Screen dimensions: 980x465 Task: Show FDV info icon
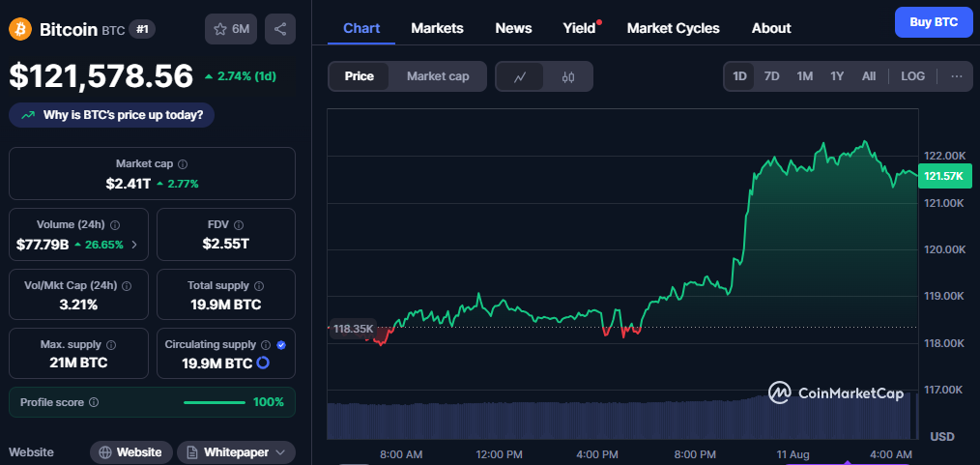tap(239, 225)
